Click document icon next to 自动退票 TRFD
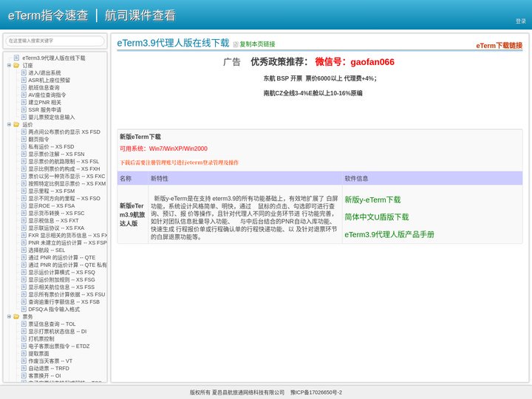Image resolution: width=532 pixels, height=399 pixels. coord(24,368)
